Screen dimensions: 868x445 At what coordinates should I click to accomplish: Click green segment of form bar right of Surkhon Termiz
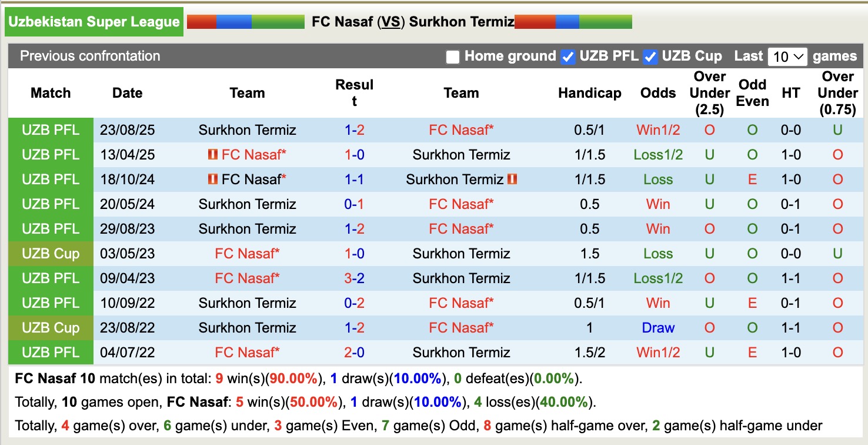[606, 22]
